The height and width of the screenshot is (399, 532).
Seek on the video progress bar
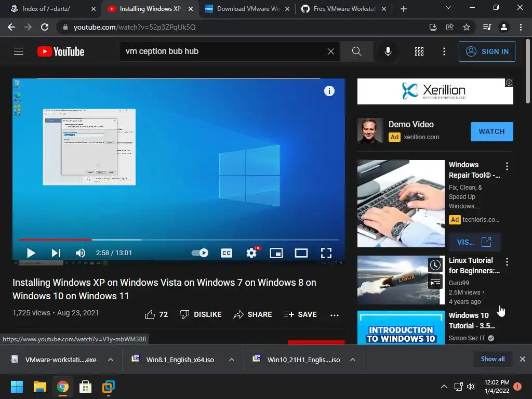coord(179,240)
